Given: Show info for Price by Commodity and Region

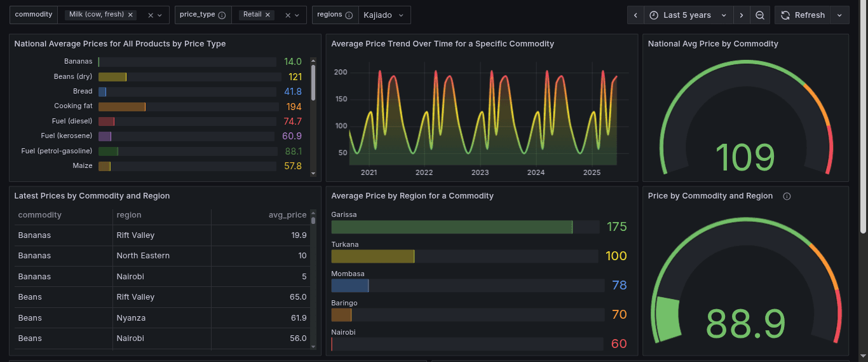Looking at the screenshot, I should coord(787,197).
